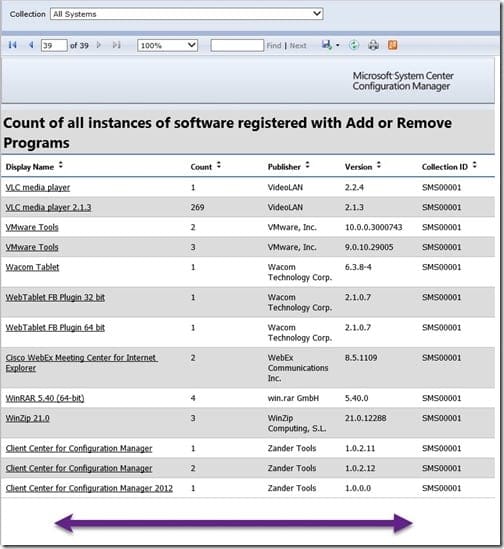Screen dimensions: 504x549
Task: Click WebEx Communications Inc. publisher cell
Action: [298, 368]
